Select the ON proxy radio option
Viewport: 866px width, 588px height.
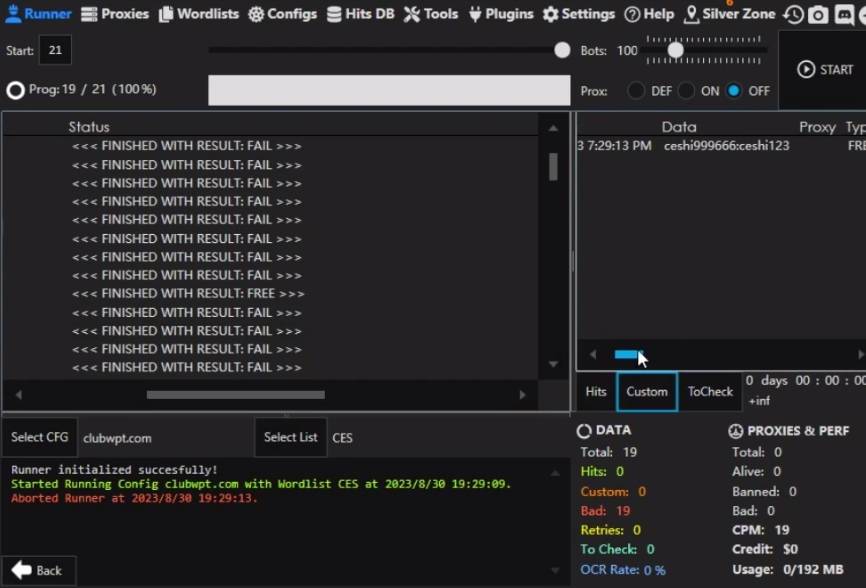click(x=686, y=91)
